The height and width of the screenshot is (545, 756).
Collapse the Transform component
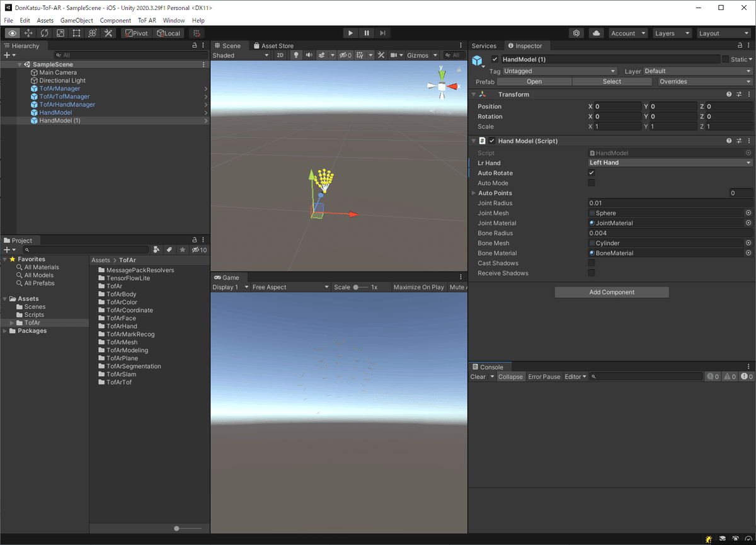(474, 95)
